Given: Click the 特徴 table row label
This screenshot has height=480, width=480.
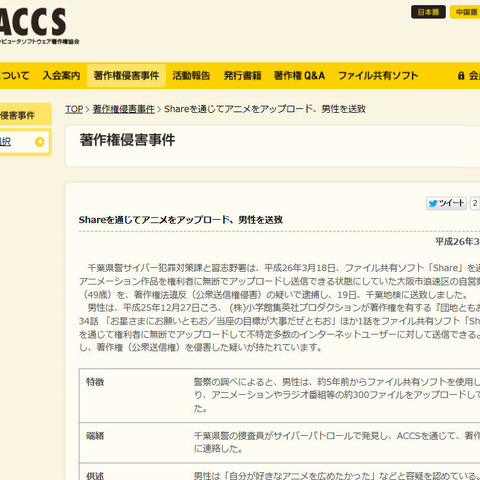Looking at the screenshot, I should pos(95,382).
